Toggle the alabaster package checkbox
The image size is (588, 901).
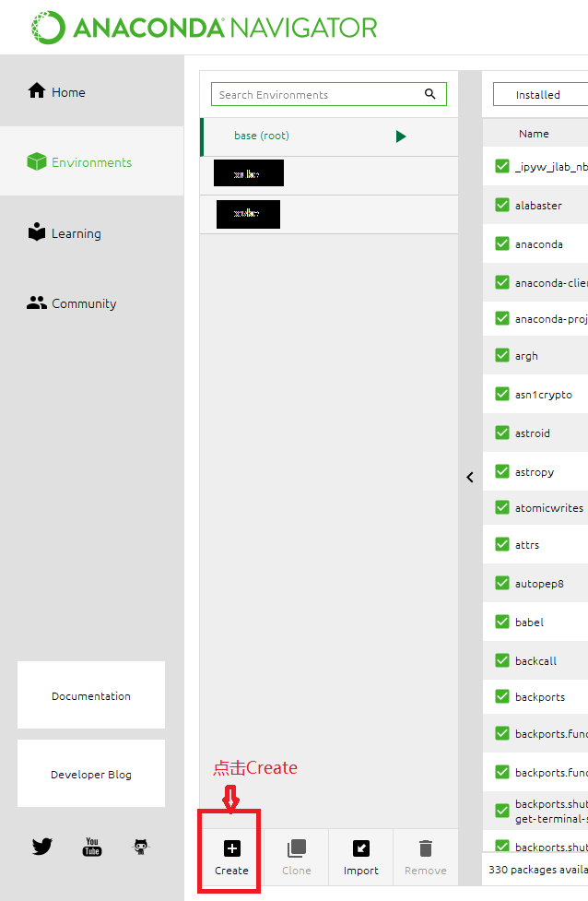(502, 205)
